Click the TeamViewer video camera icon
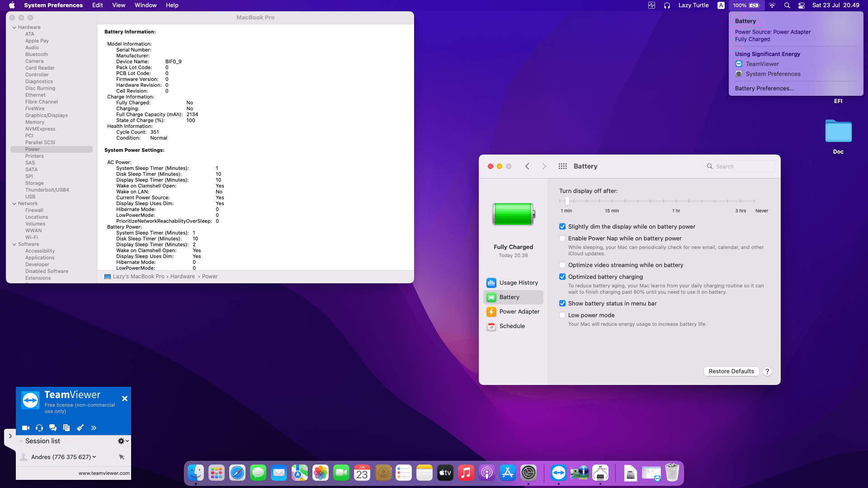Image resolution: width=868 pixels, height=488 pixels. pos(26,428)
